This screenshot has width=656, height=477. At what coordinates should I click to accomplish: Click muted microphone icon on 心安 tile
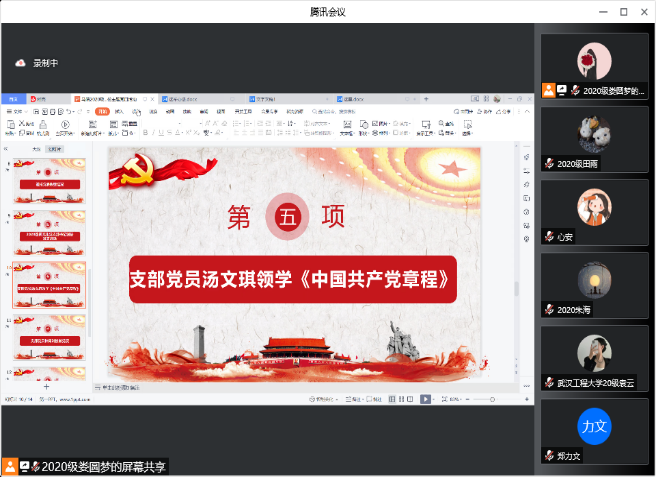549,237
